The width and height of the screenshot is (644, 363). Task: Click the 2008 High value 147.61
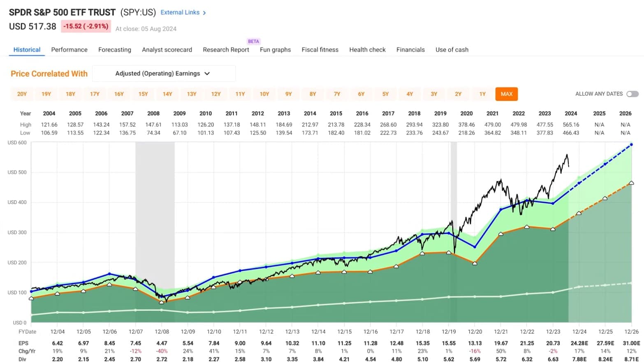pyautogui.click(x=153, y=124)
